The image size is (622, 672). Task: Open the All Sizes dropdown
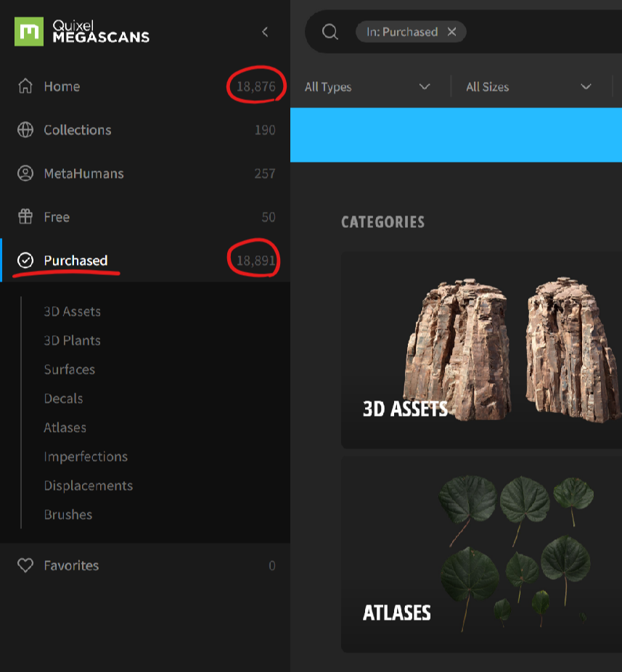pyautogui.click(x=529, y=87)
